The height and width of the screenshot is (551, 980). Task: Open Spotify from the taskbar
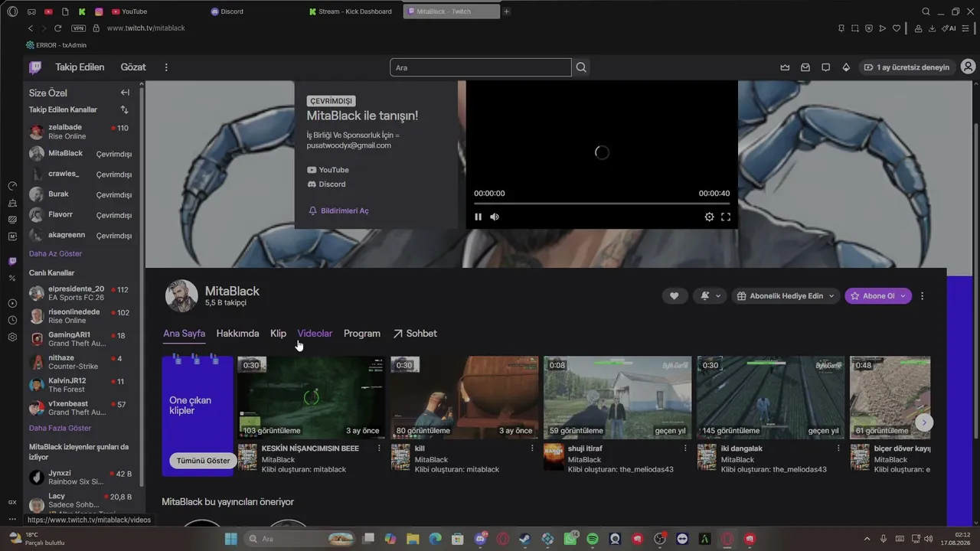593,539
